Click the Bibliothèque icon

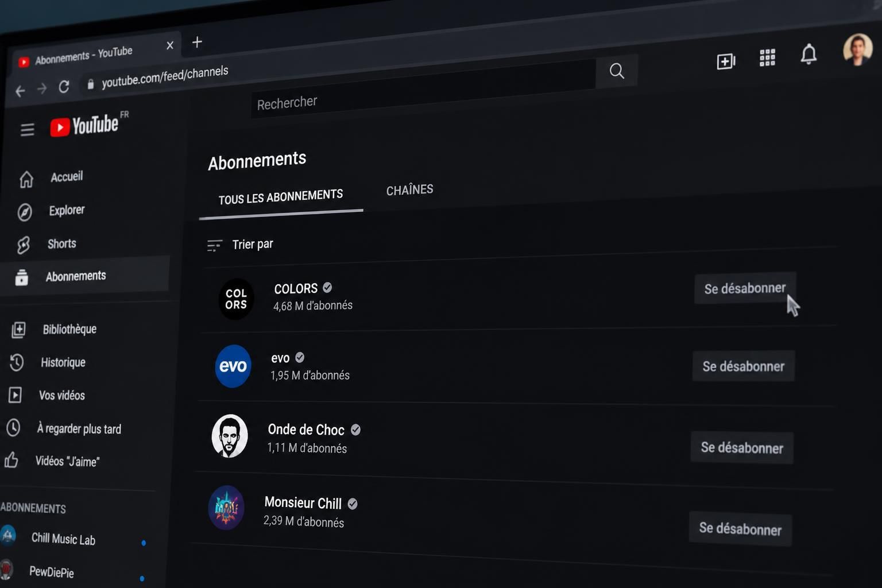pos(18,330)
